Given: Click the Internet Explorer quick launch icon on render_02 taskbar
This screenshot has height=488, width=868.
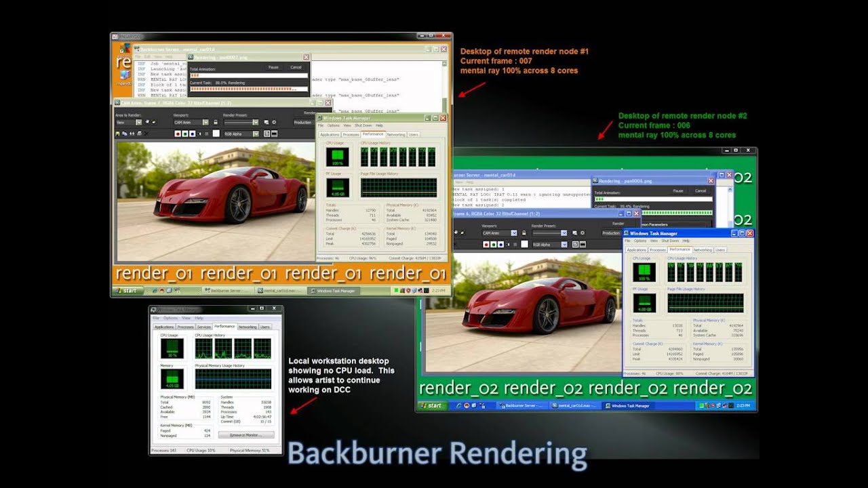Looking at the screenshot, I should pyautogui.click(x=458, y=406).
